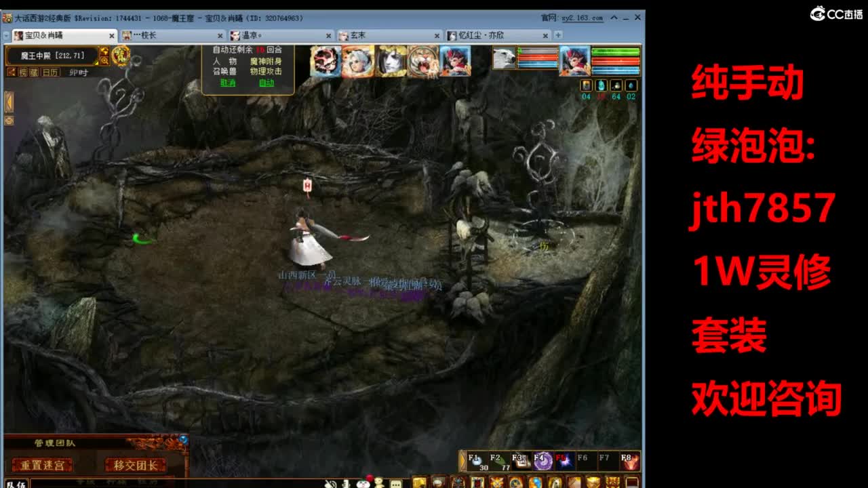Image resolution: width=868 pixels, height=488 pixels.
Task: Click the 魔王中殿 map location label
Action: coord(52,56)
